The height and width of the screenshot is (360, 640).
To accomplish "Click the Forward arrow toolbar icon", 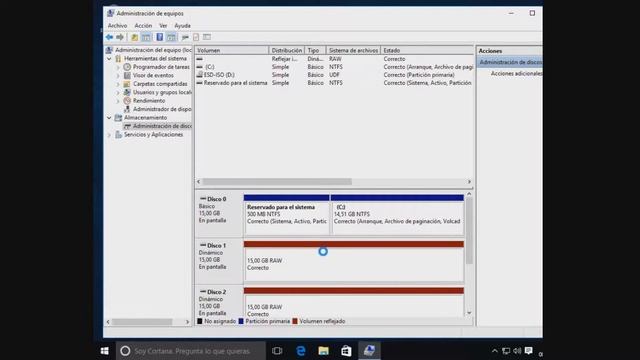I will click(120, 37).
